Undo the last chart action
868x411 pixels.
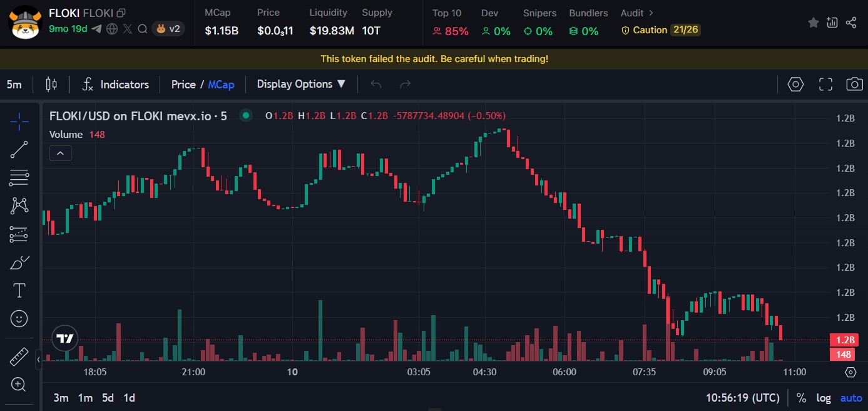point(376,84)
